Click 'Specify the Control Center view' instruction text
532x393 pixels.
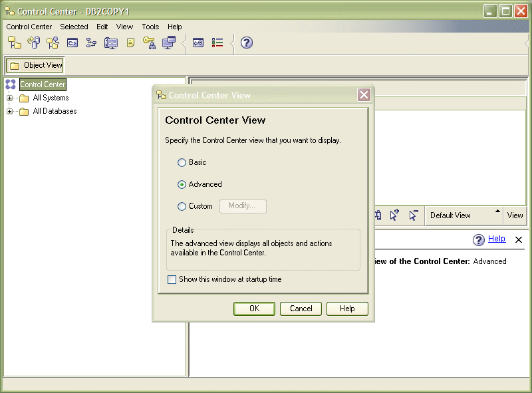click(x=253, y=140)
